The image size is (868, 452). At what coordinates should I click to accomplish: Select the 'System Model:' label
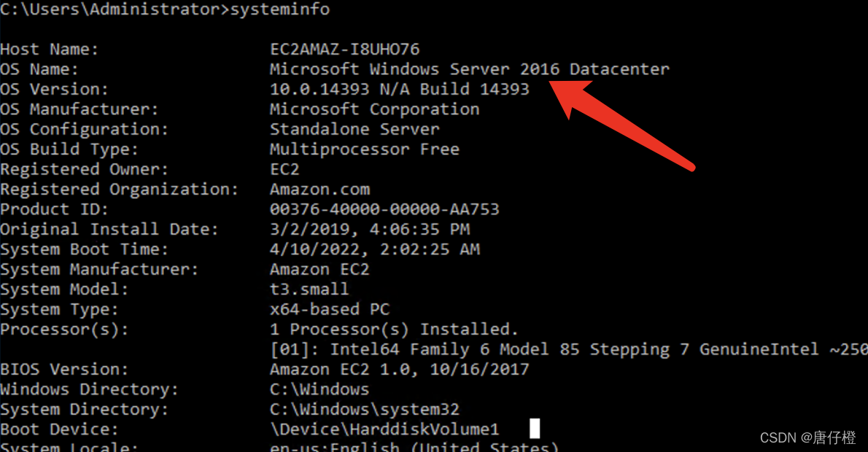point(64,289)
